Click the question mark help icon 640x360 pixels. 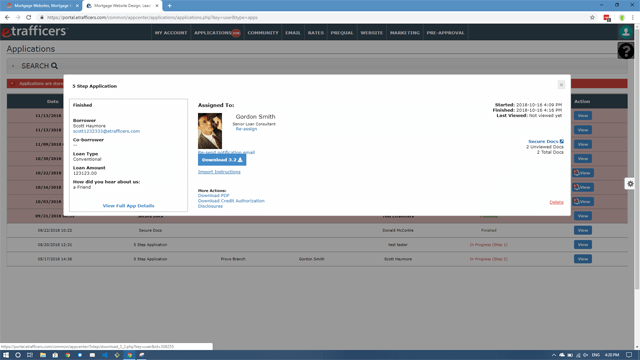click(626, 51)
